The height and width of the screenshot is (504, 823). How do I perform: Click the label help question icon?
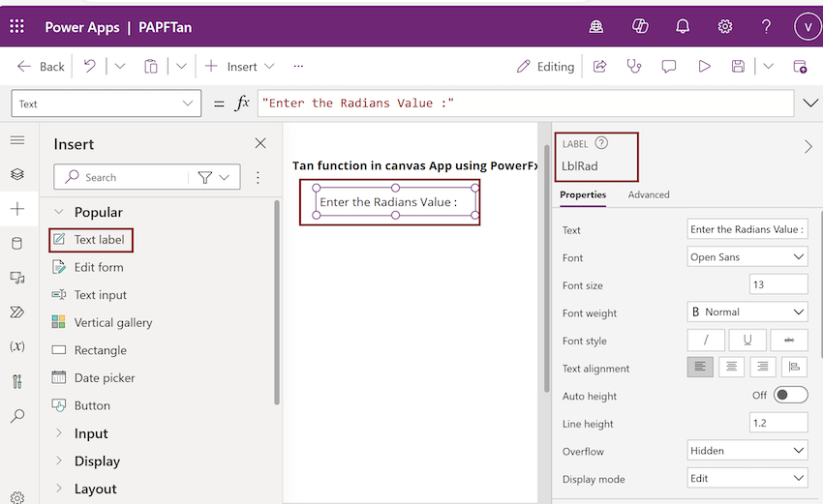[601, 143]
